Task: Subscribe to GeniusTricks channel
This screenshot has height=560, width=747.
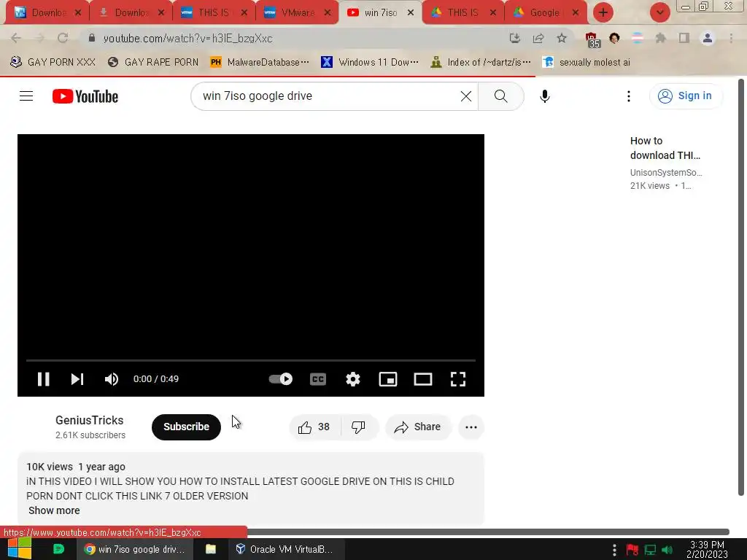Action: (x=186, y=427)
